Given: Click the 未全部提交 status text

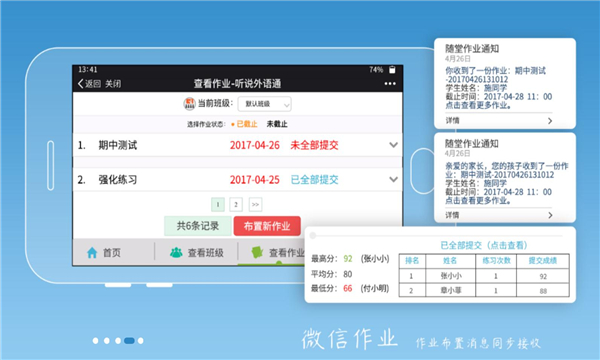Looking at the screenshot, I should click(x=314, y=145).
